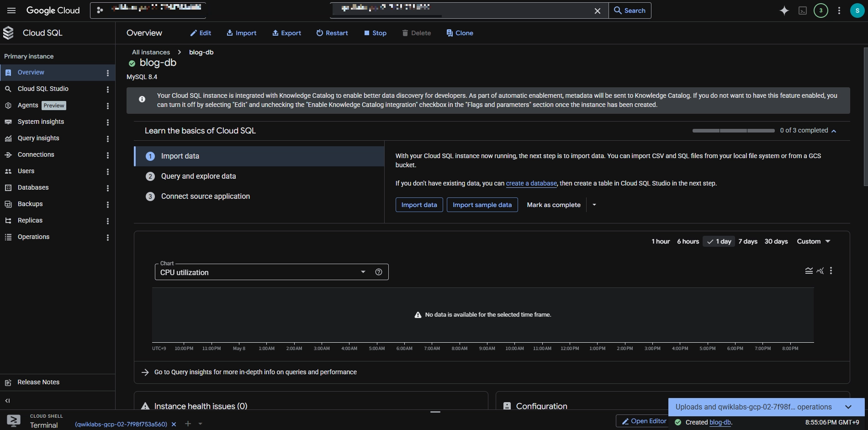This screenshot has height=430, width=868.
Task: Toggle the chart legend icon
Action: click(809, 271)
